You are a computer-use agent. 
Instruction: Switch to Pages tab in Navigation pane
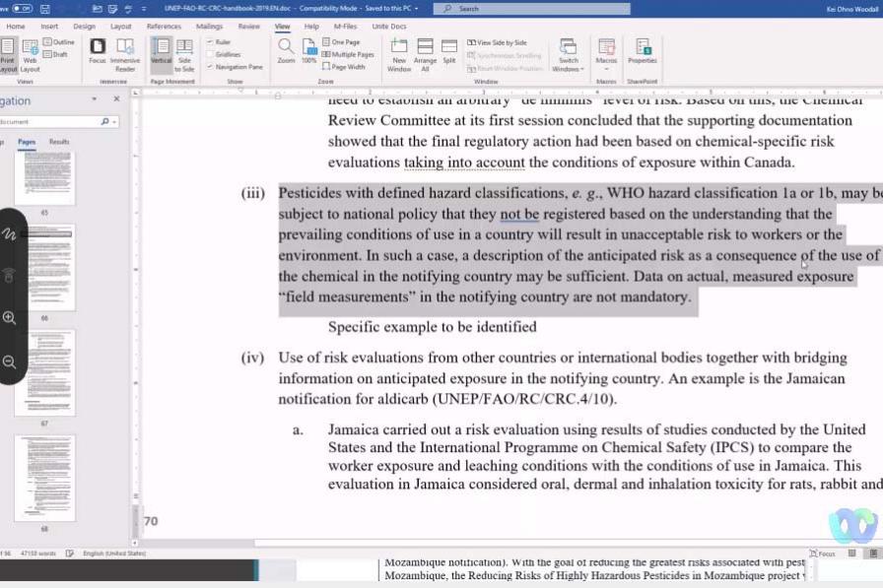pos(27,142)
